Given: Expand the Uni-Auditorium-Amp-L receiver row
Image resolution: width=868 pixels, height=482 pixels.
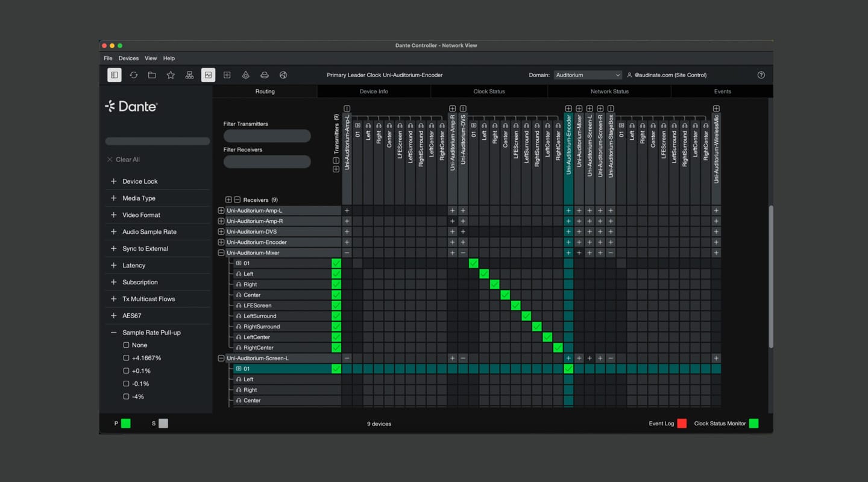Looking at the screenshot, I should (221, 211).
